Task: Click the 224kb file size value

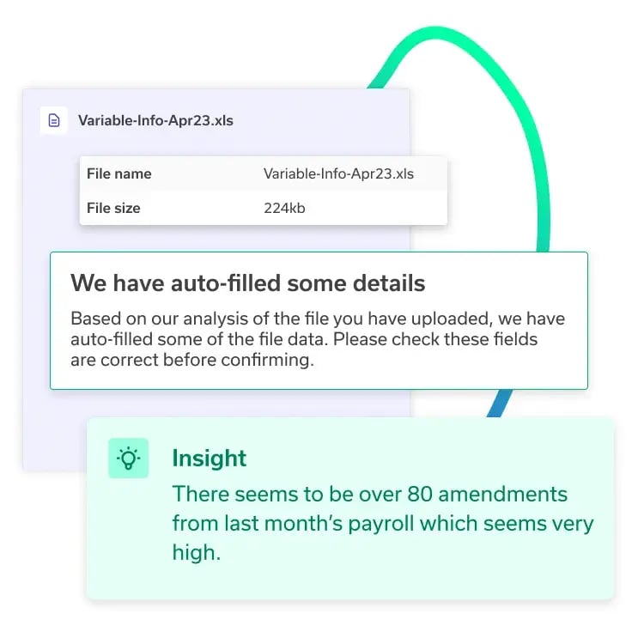Action: (284, 208)
